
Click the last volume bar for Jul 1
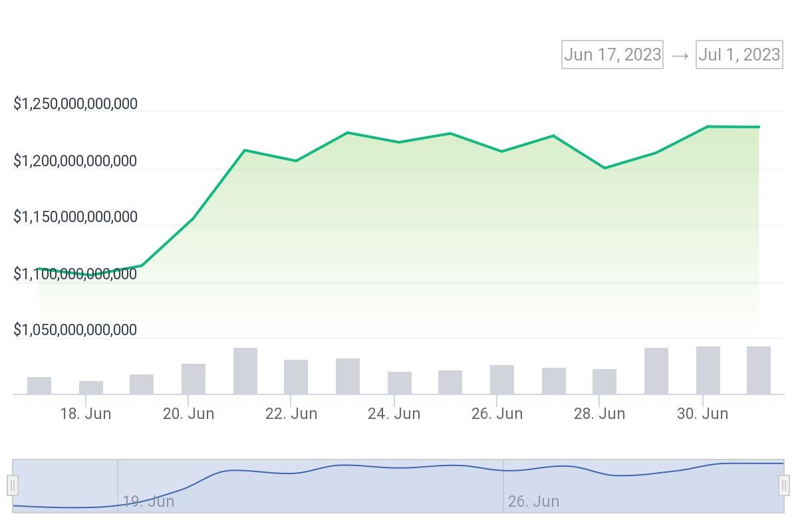(x=759, y=370)
